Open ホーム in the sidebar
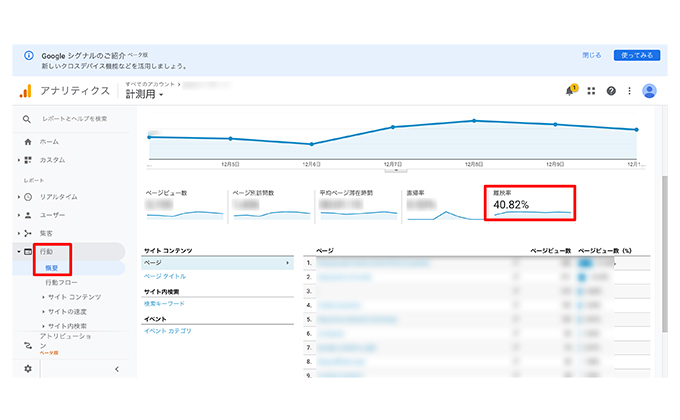 pos(49,142)
